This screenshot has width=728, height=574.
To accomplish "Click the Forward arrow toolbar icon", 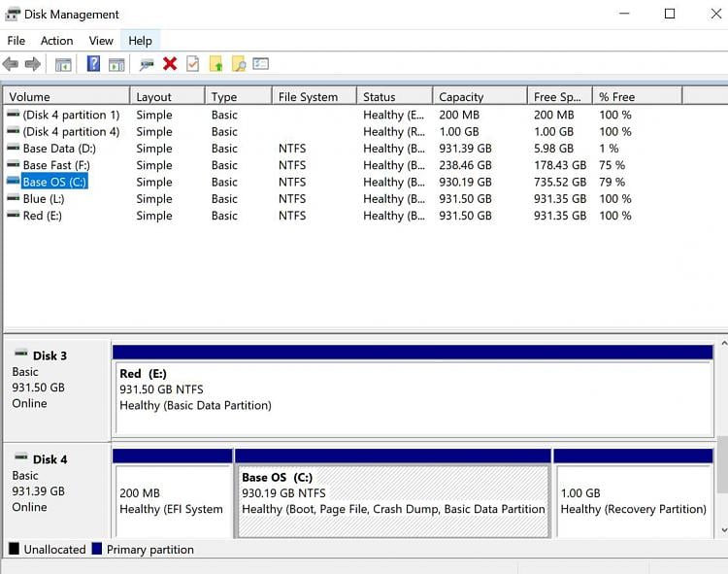I will 32,64.
